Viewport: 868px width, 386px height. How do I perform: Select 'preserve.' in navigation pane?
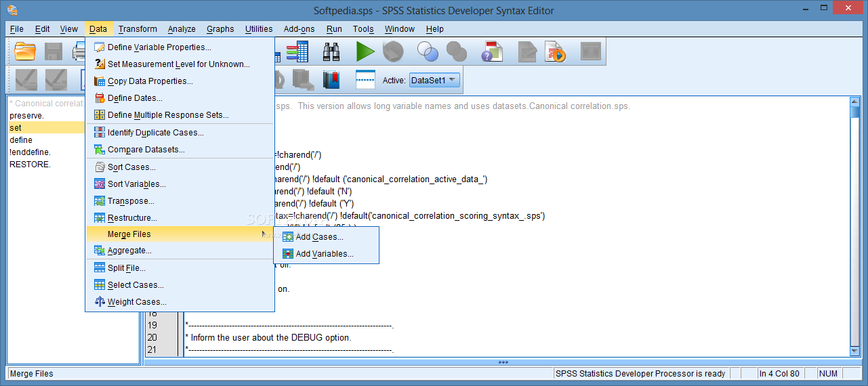point(26,116)
